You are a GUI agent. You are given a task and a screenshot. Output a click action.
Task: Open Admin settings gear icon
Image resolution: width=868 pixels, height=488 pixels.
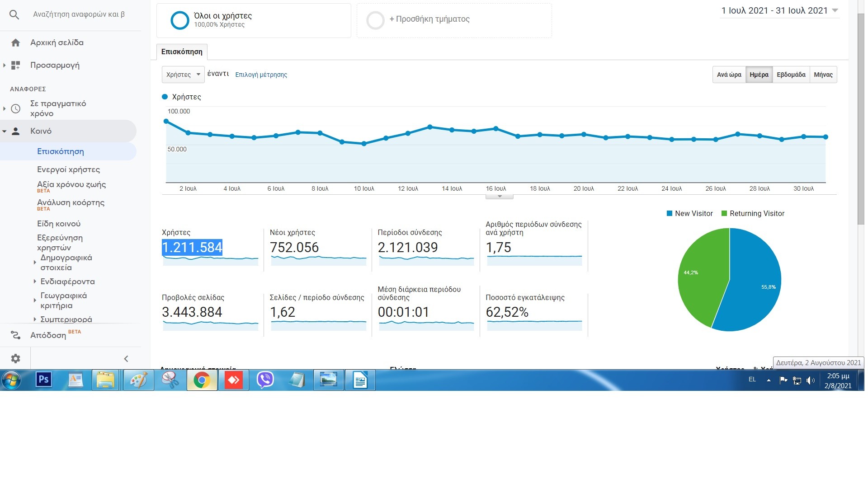tap(15, 358)
